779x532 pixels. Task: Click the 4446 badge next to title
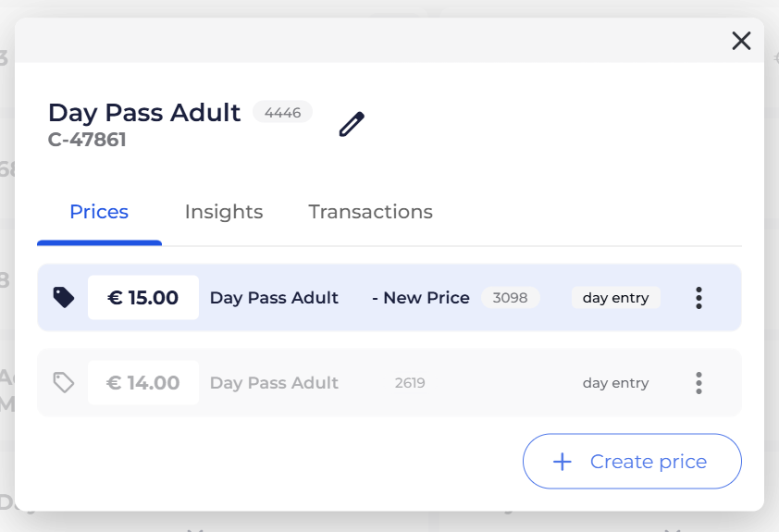click(x=282, y=113)
